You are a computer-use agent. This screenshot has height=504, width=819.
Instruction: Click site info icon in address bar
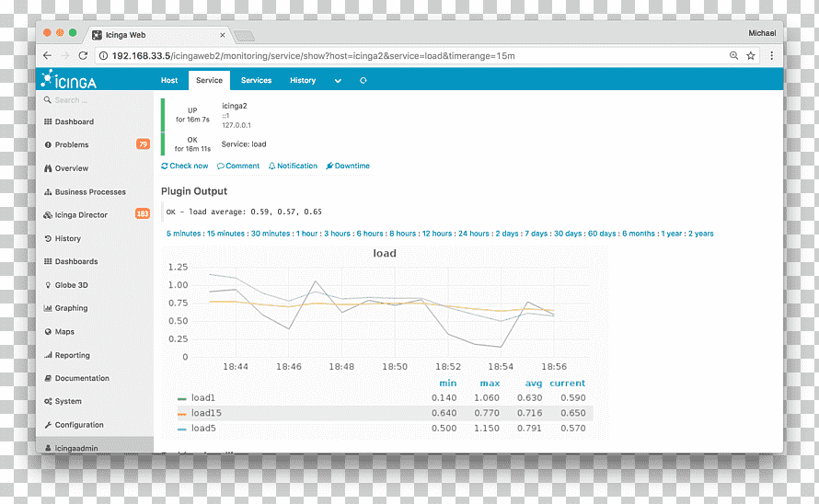(x=103, y=56)
